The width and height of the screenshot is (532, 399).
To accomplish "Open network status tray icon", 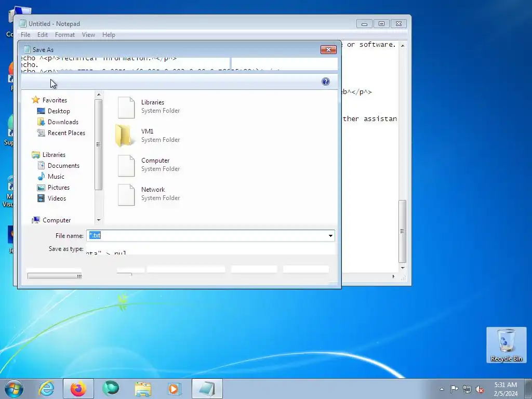I will pos(467,389).
